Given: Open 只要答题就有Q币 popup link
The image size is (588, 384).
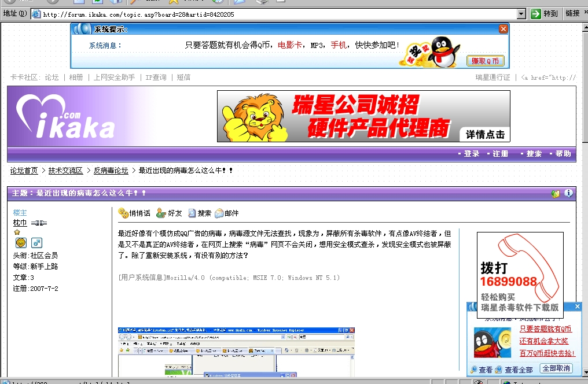Looking at the screenshot, I should pyautogui.click(x=546, y=329).
